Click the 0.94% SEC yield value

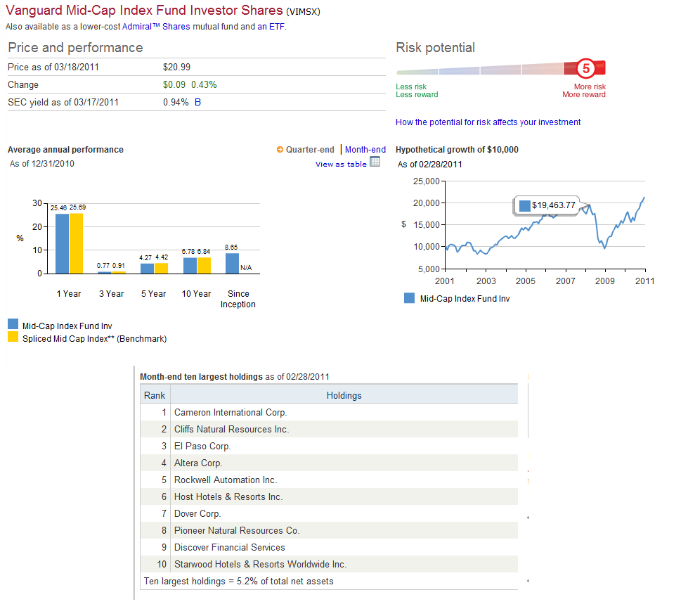click(176, 102)
